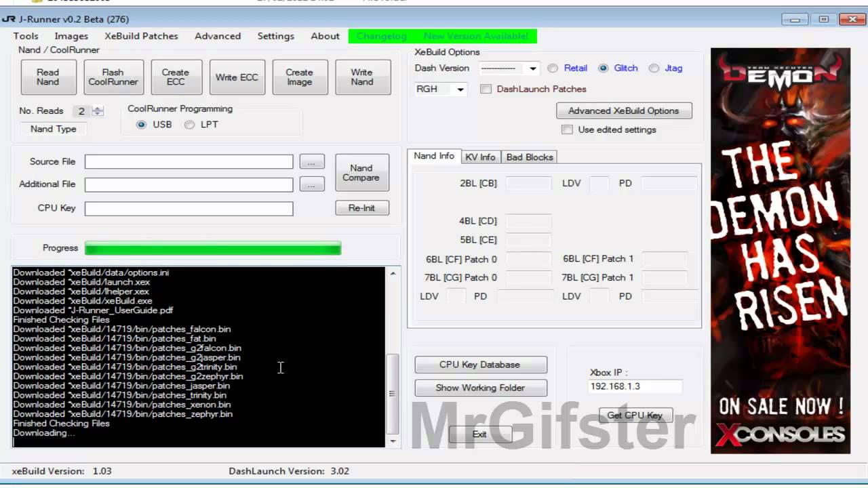Switch to the Bad Blocks tab
The image size is (868, 488).
pyautogui.click(x=530, y=157)
